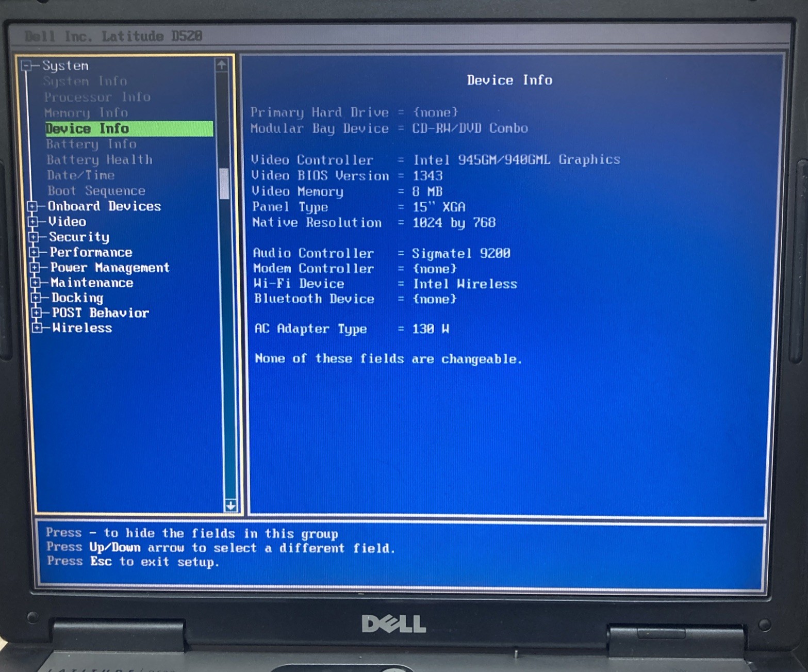
Task: Click the tree scrollbar thumb
Action: (224, 184)
